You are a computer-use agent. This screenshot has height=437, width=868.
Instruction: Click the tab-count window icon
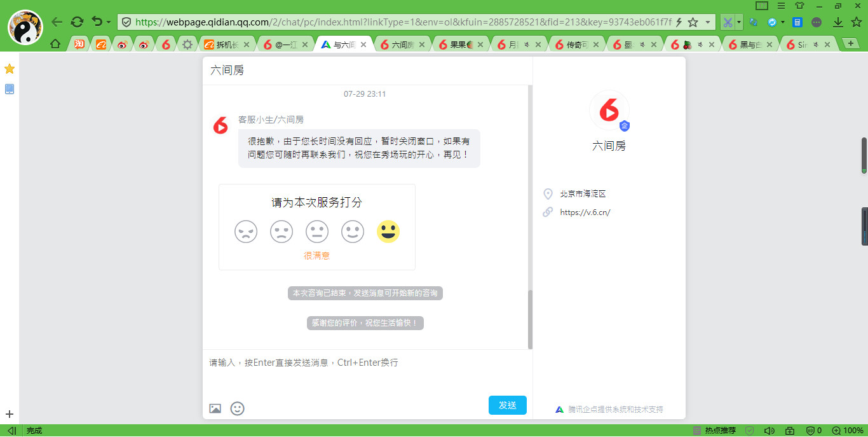point(761,6)
